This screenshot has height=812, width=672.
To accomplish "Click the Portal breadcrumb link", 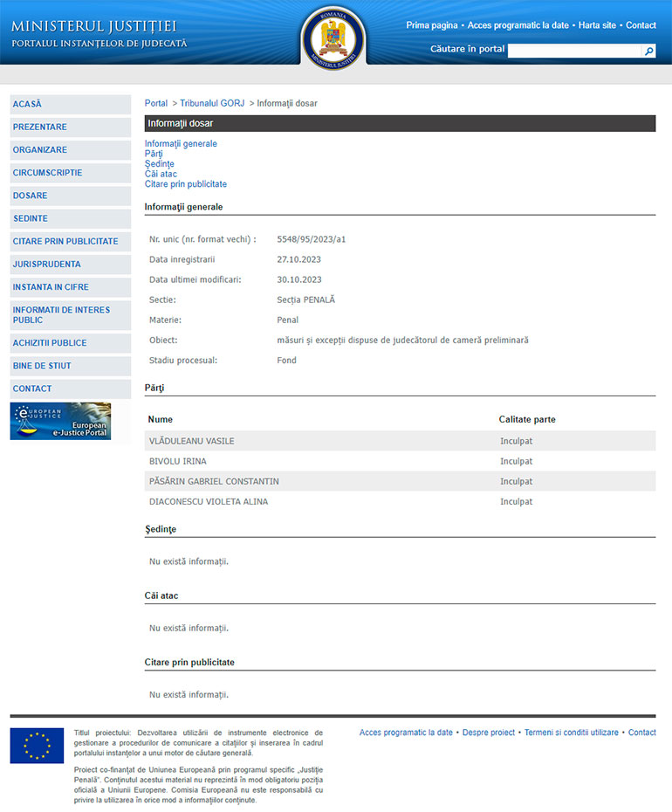I will [156, 103].
